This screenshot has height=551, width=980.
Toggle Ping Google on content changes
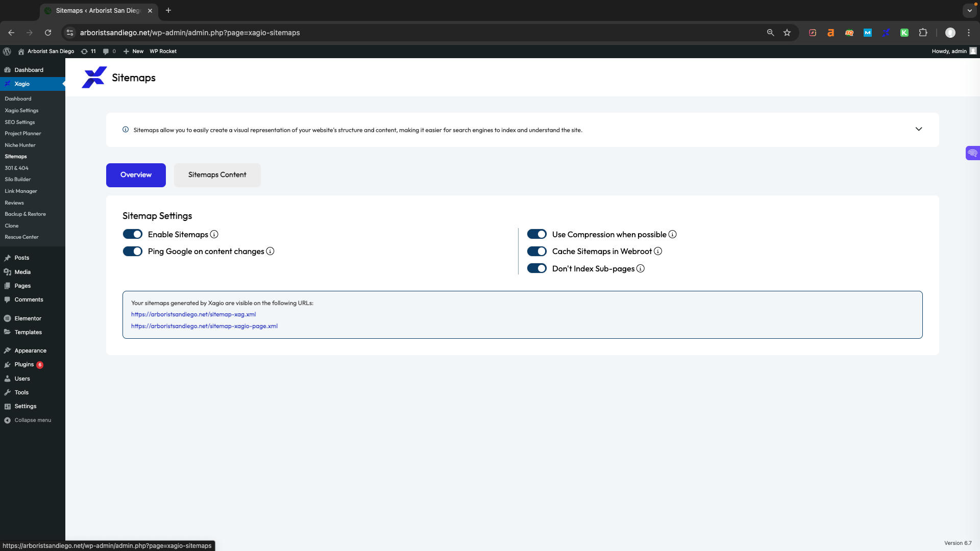(133, 252)
